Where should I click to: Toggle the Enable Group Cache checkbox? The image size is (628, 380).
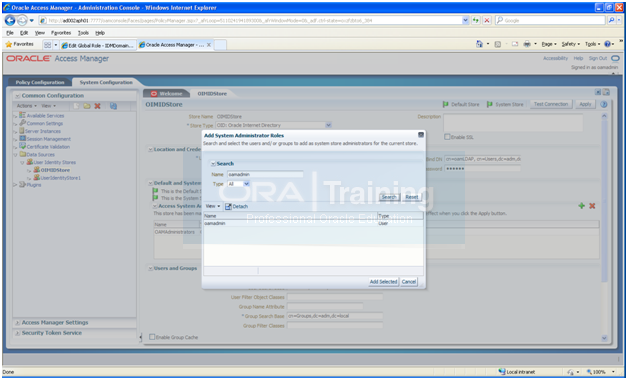[152, 337]
